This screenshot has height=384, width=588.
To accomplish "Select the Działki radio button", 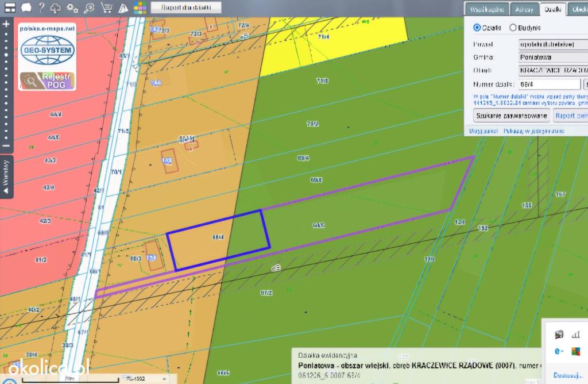I will click(x=477, y=28).
